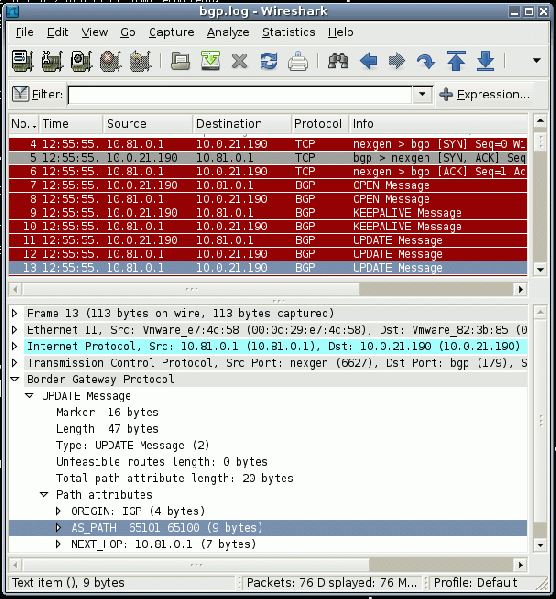The width and height of the screenshot is (556, 599).
Task: Sort packets by the Time column
Action: tap(71, 124)
